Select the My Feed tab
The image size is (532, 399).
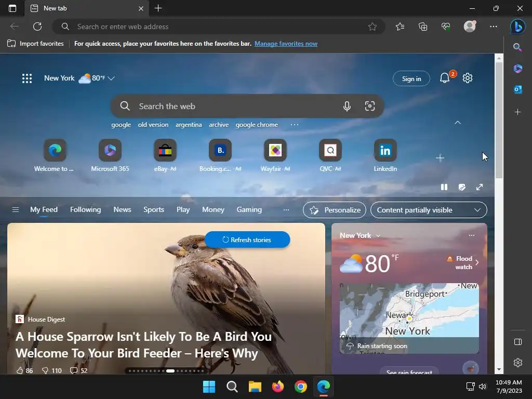click(x=44, y=210)
